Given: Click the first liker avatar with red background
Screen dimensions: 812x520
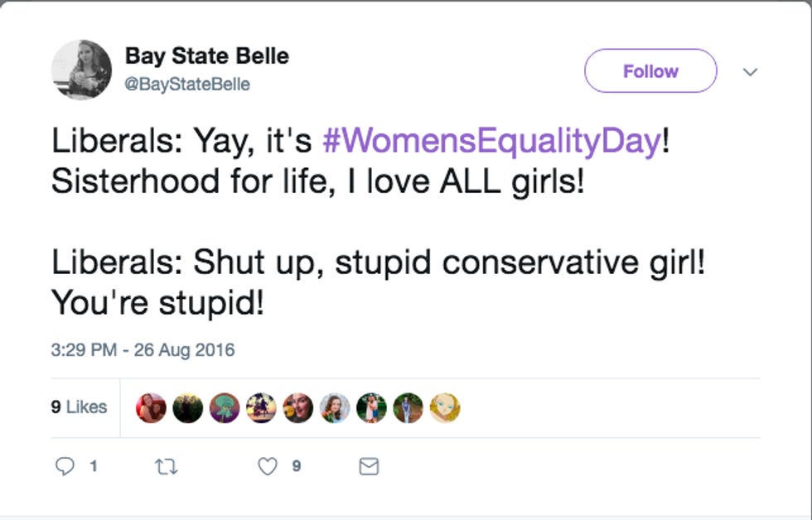Looking at the screenshot, I should coord(151,407).
